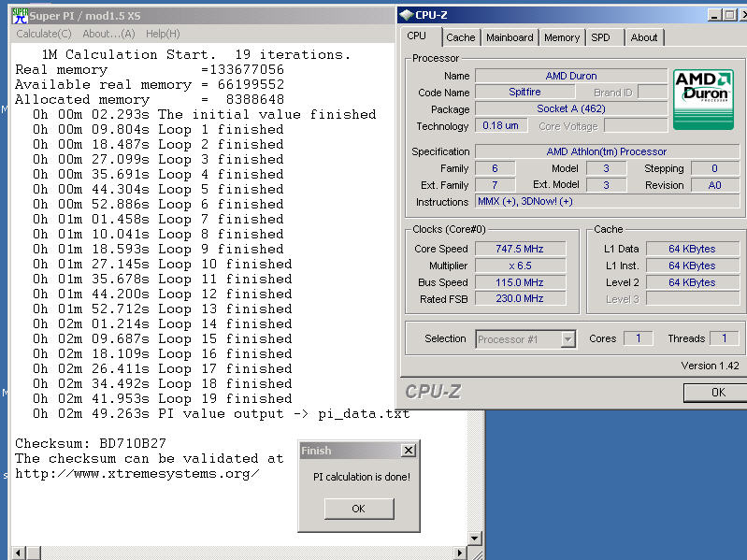Maximize the CPU-Z window
The image size is (747, 560).
[729, 15]
